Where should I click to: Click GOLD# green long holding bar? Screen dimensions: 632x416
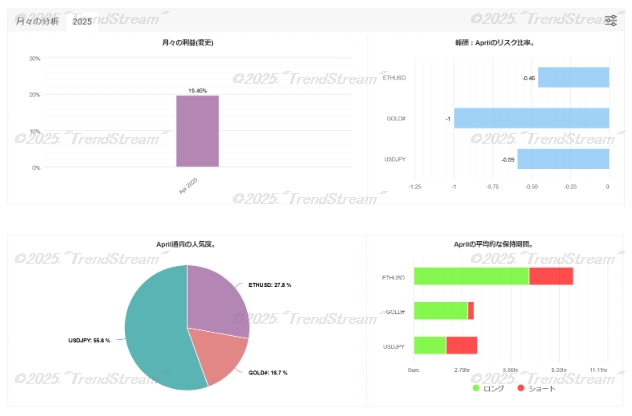tap(441, 311)
